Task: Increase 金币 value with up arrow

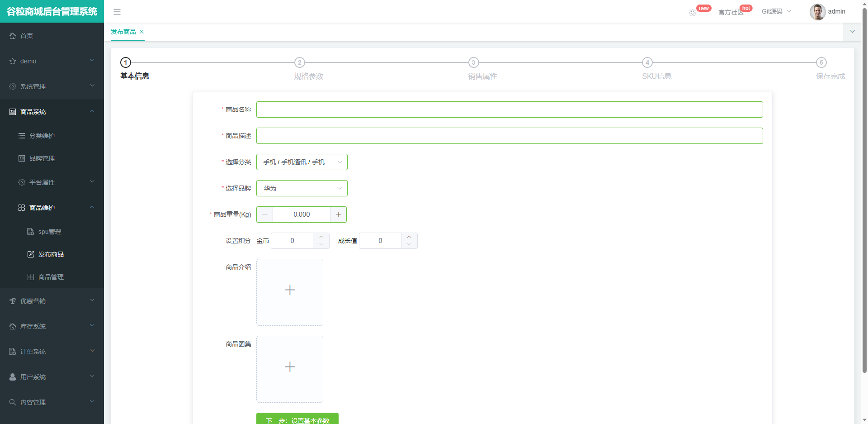Action: pos(321,237)
